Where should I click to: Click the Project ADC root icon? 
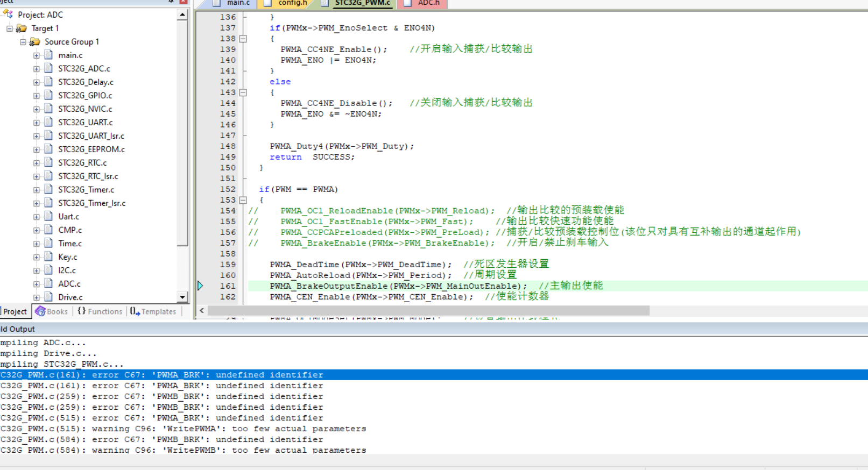tap(8, 15)
